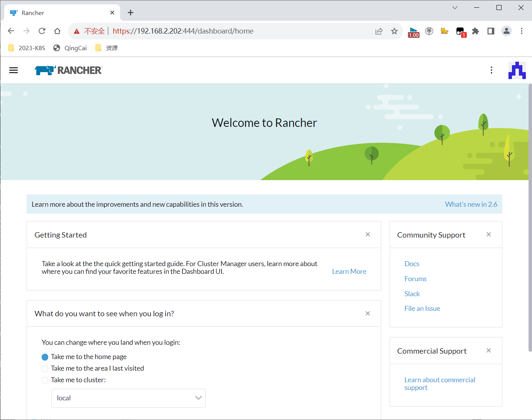This screenshot has height=420, width=532.
Task: Click the Learn More link in Getting Started
Action: 349,272
